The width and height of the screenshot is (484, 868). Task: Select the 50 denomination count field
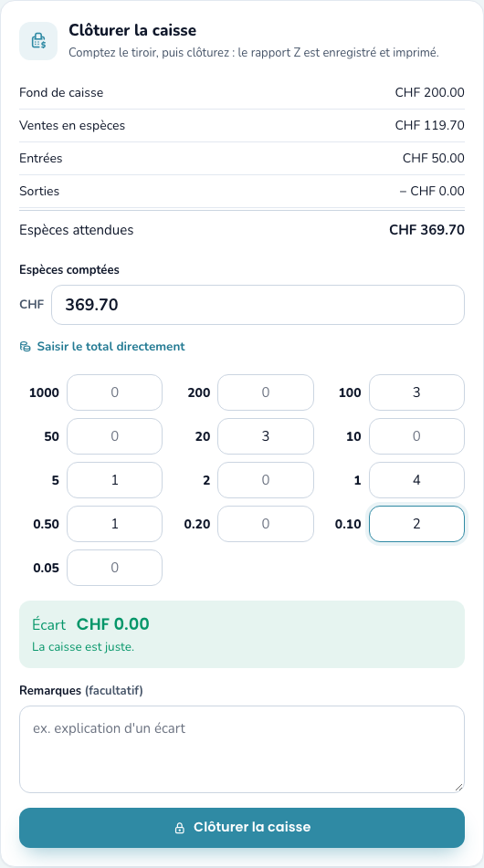click(115, 436)
